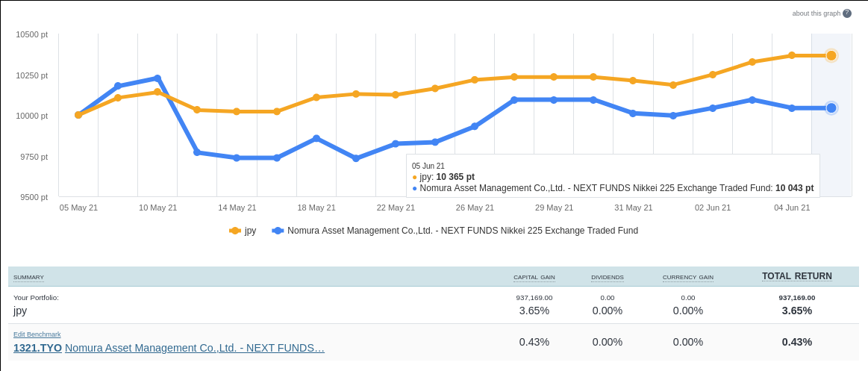This screenshot has width=868, height=371.
Task: Open the 'about this graph' link
Action: [816, 13]
